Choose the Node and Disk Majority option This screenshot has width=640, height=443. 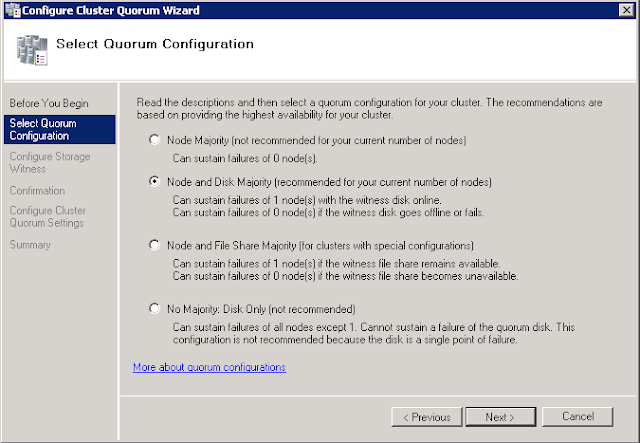(x=154, y=181)
